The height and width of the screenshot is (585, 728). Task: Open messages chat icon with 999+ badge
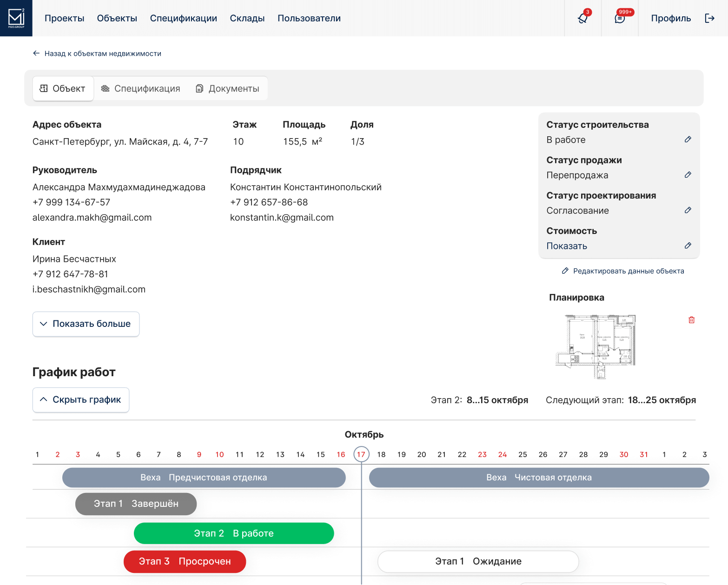click(x=620, y=18)
